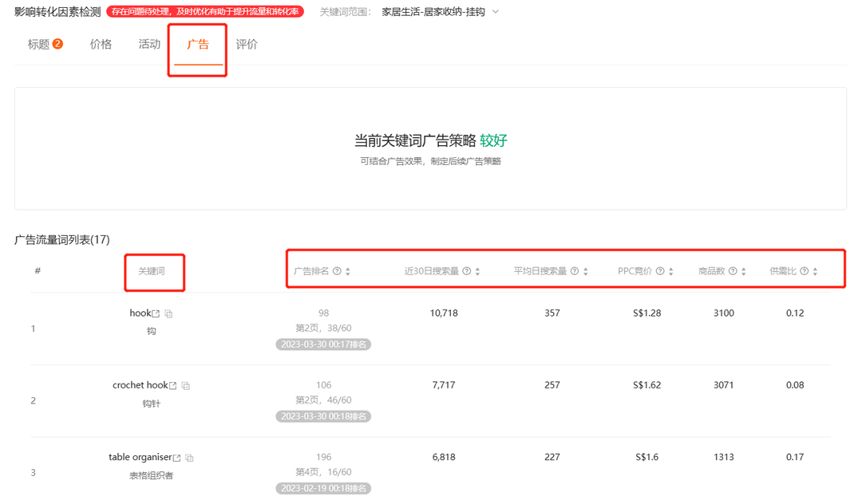Copy the table organiser keyword
862x504 pixels.
189,457
